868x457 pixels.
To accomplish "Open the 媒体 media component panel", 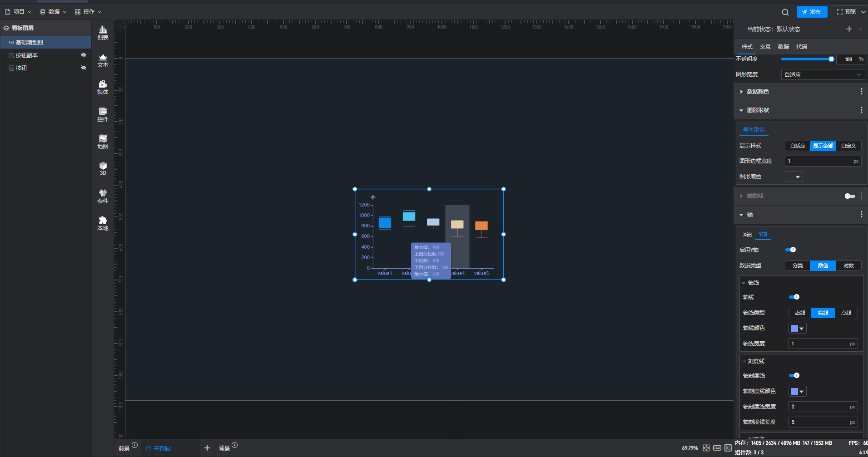I will tap(103, 87).
